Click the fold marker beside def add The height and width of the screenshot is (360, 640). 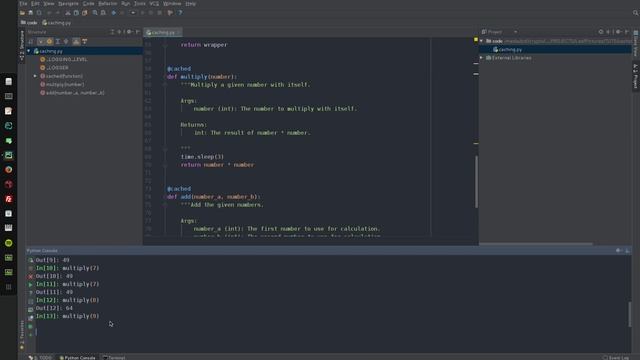click(165, 197)
